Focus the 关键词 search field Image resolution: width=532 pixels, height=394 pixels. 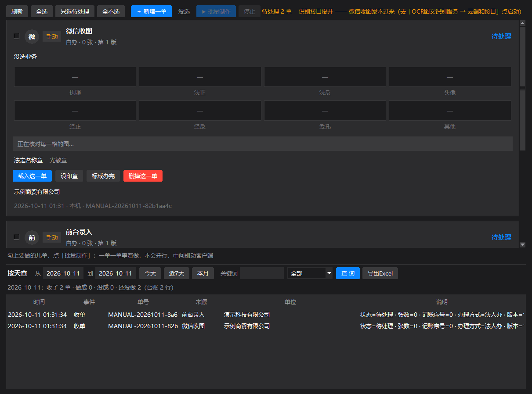point(262,273)
